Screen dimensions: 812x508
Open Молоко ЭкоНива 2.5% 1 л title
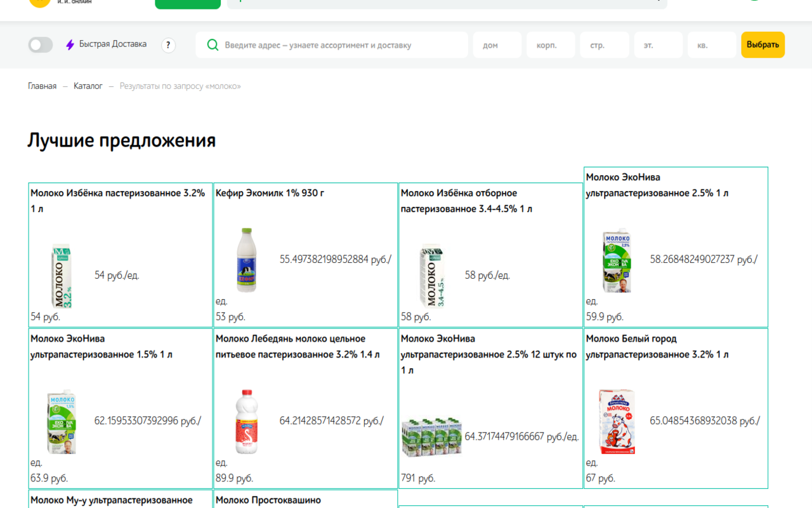point(657,185)
